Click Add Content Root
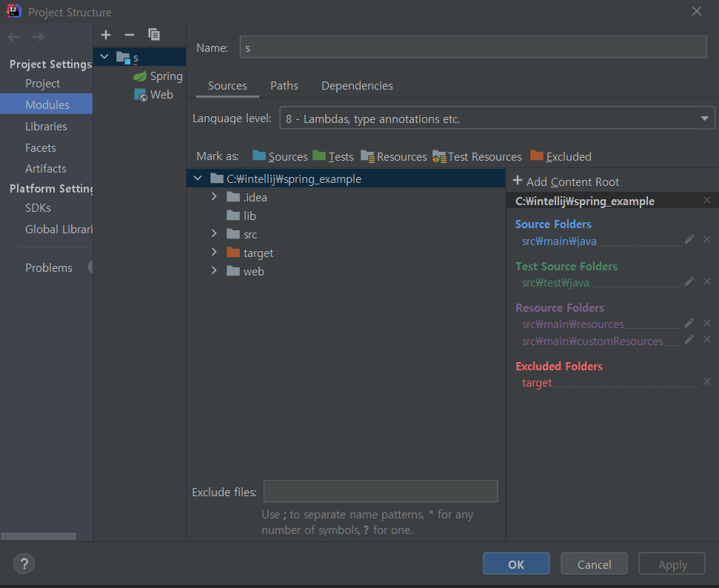Screen dimensions: 719x588 click(565, 181)
